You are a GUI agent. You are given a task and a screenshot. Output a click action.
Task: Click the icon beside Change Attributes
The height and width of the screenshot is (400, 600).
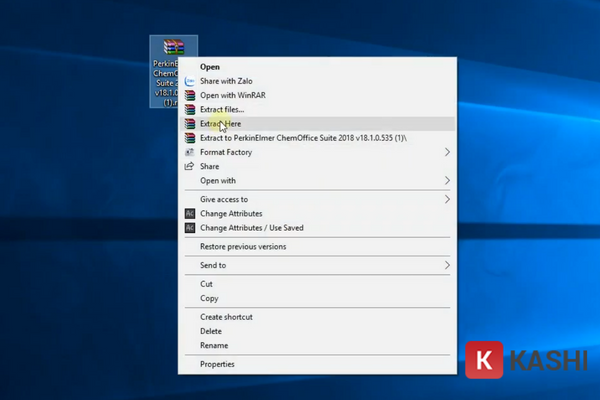click(189, 213)
